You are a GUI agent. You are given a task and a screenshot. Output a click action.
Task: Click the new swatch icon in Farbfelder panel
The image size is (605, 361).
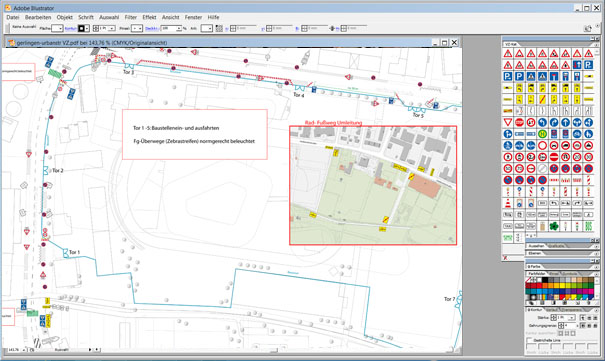(x=578, y=303)
